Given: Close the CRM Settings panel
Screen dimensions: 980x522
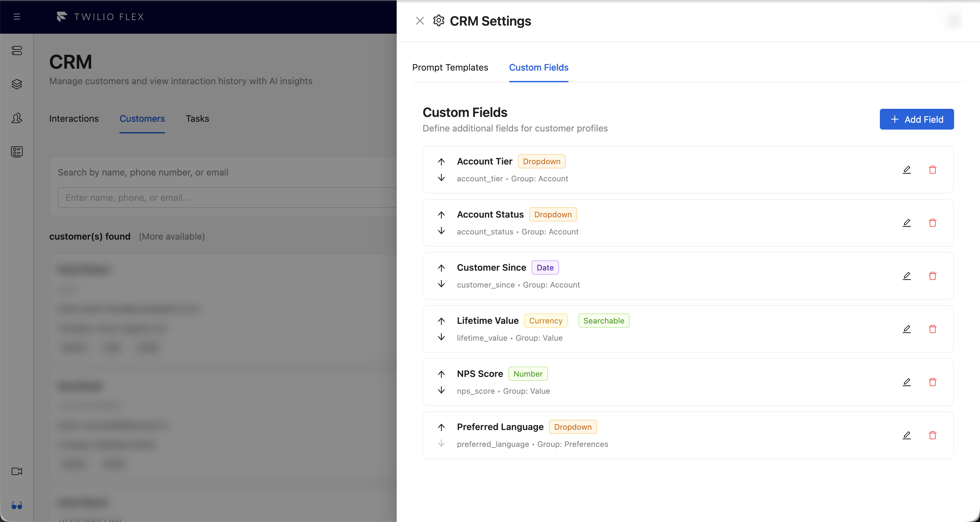Looking at the screenshot, I should coord(420,21).
